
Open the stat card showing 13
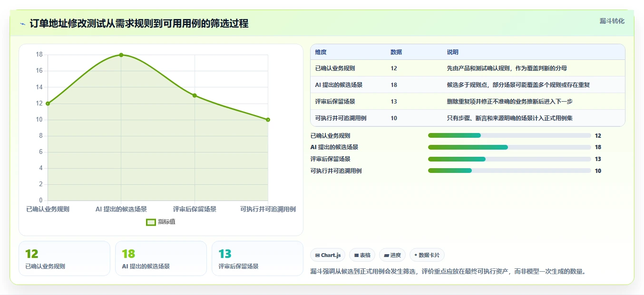(257, 258)
